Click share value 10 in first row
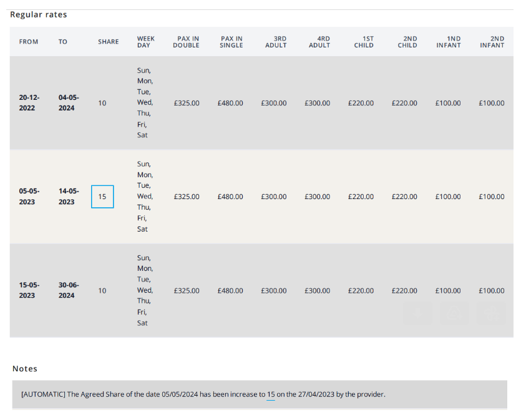521x420 pixels. tap(102, 103)
